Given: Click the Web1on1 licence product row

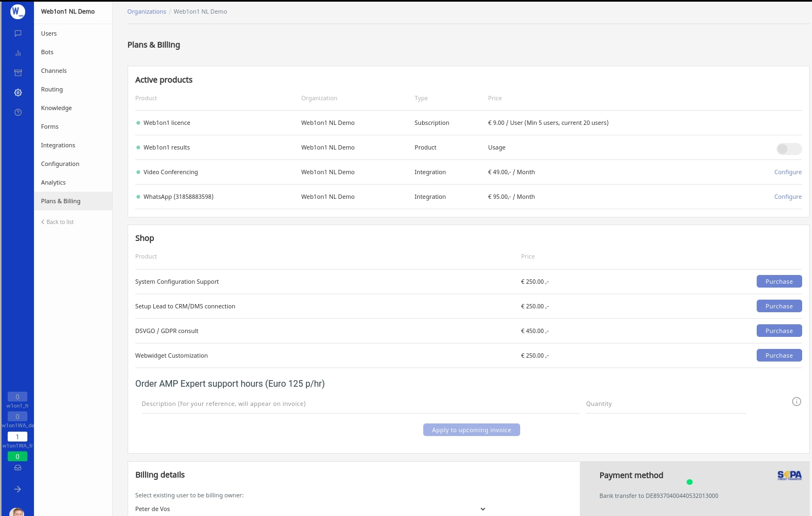Looking at the screenshot, I should click(469, 123).
